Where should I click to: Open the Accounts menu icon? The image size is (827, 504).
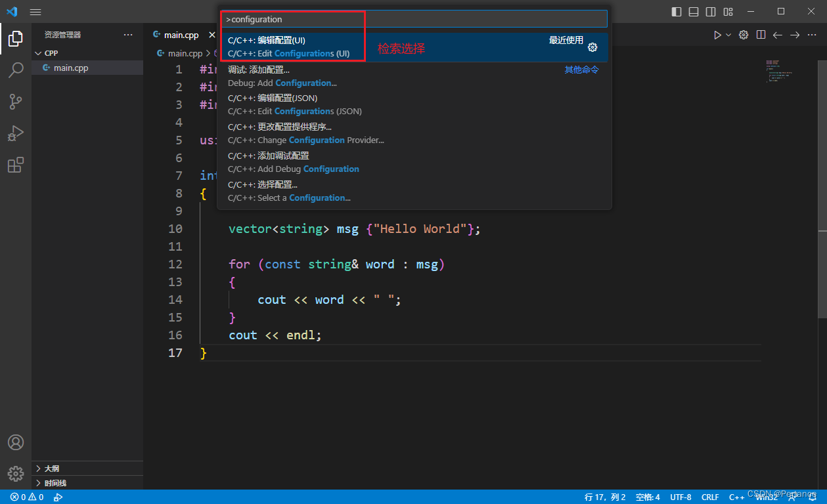16,442
